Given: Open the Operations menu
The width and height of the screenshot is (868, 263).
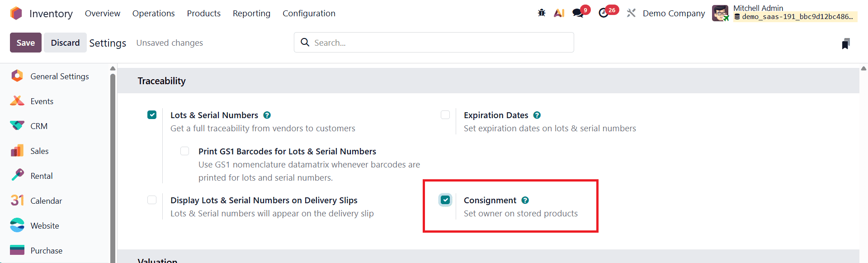Looking at the screenshot, I should tap(153, 13).
